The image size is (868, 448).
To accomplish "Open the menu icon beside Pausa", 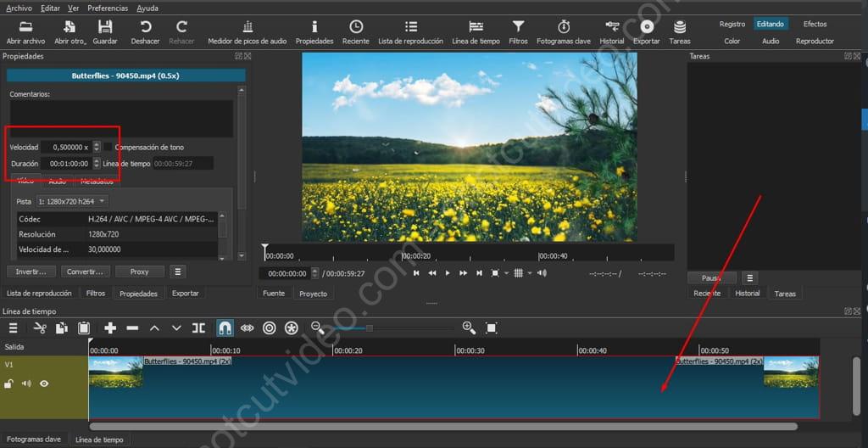I will (x=749, y=277).
